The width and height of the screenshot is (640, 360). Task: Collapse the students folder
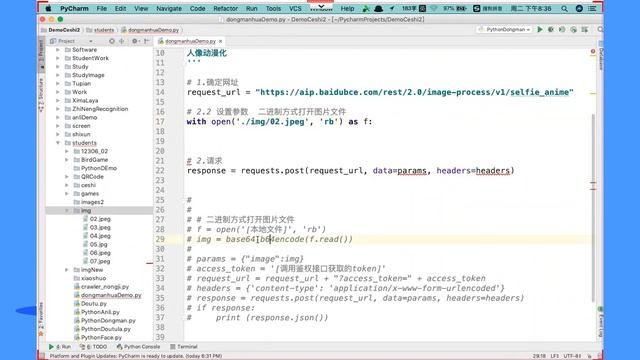pos(58,143)
